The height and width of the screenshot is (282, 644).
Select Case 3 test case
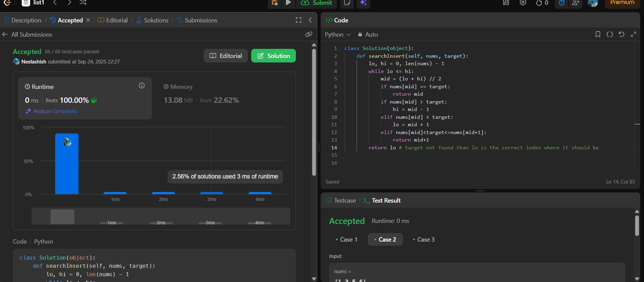[424, 240]
